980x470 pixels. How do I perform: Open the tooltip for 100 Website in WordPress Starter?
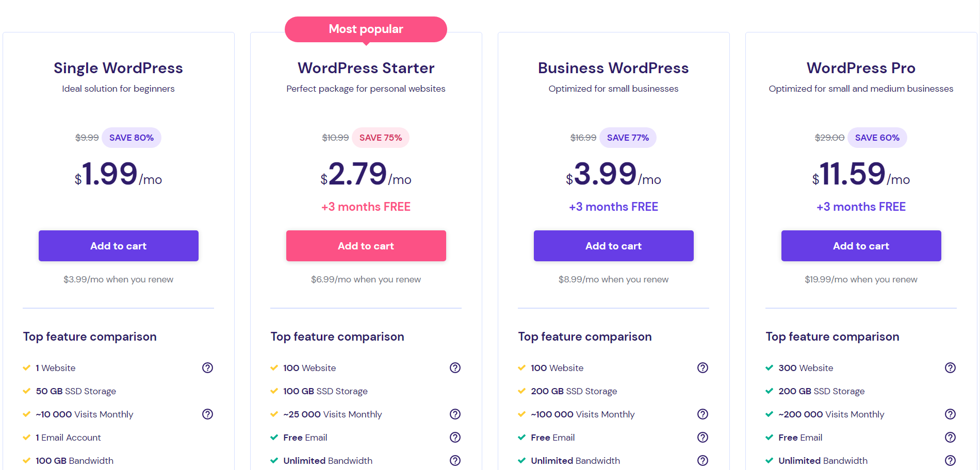455,367
